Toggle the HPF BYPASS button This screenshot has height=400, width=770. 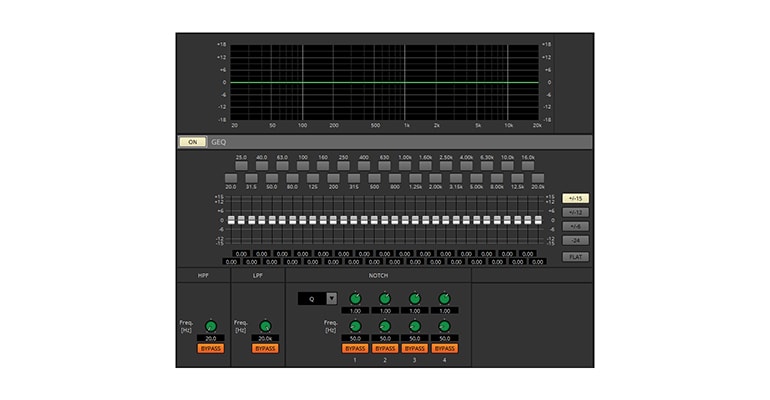pyautogui.click(x=210, y=349)
